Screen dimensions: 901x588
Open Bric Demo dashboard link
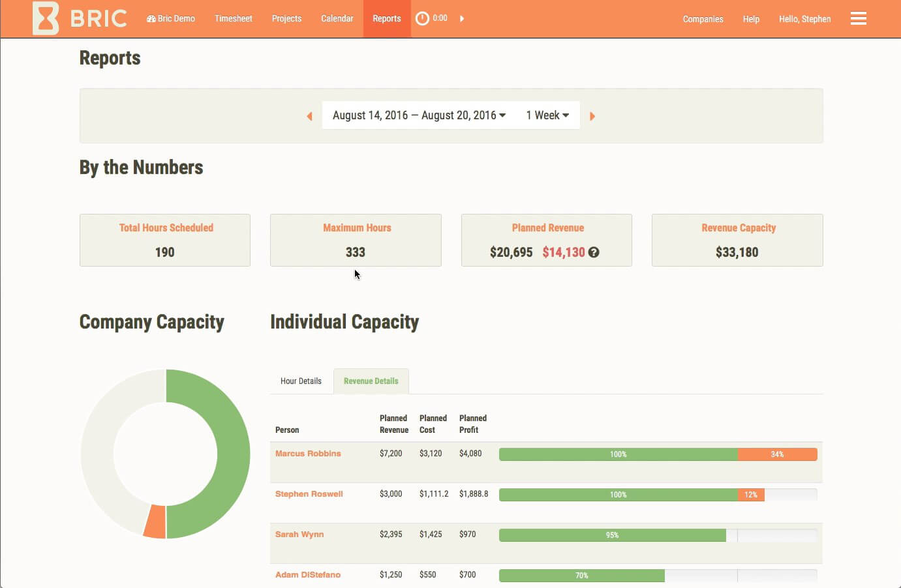tap(171, 18)
